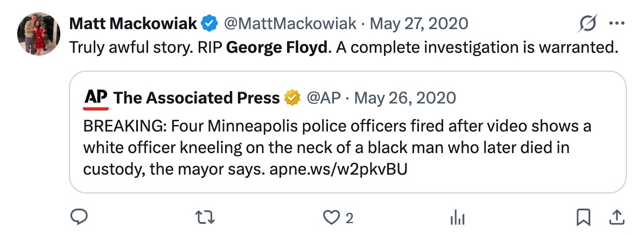Image resolution: width=644 pixels, height=235 pixels.
Task: Click the gold verified badge next to AP
Action: click(x=292, y=98)
